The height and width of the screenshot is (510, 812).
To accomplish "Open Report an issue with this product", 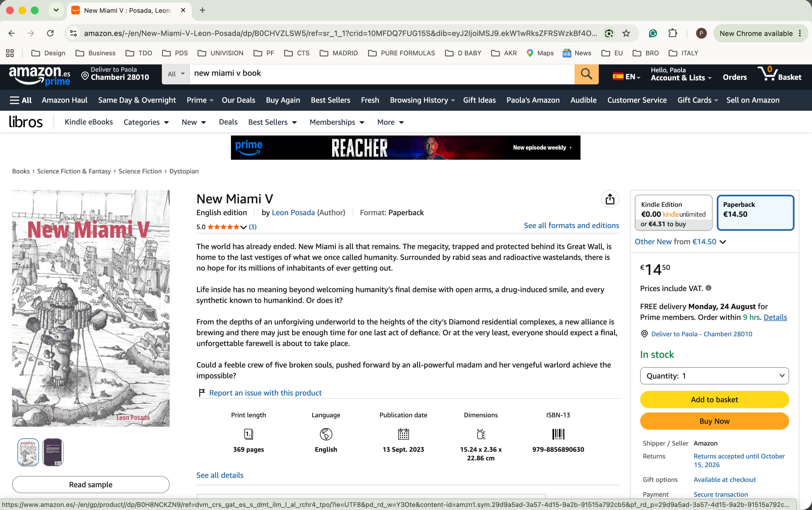I will [x=265, y=393].
